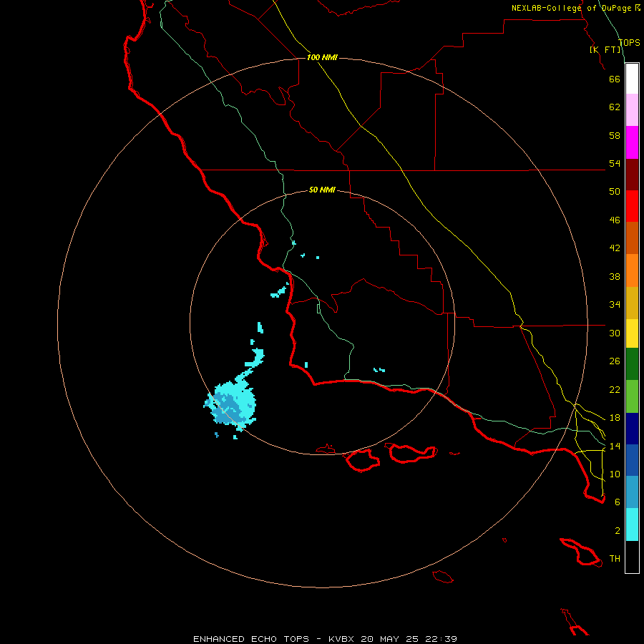Viewport: 644px width, 644px height.
Task: Click the legend value 66
Action: tap(615, 79)
